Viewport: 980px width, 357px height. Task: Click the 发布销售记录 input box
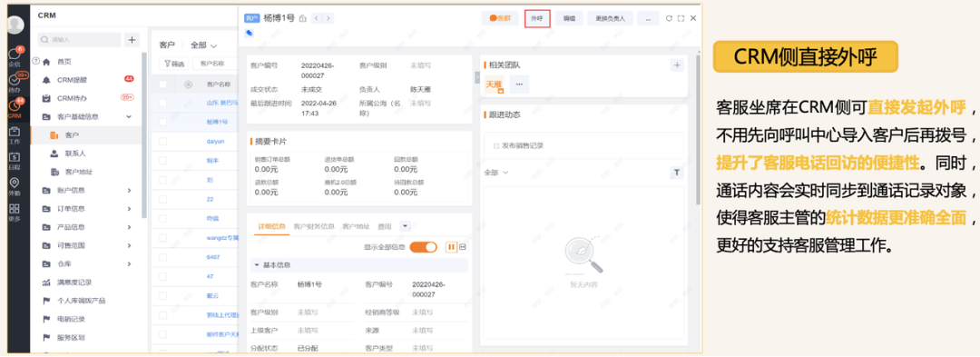click(x=583, y=145)
